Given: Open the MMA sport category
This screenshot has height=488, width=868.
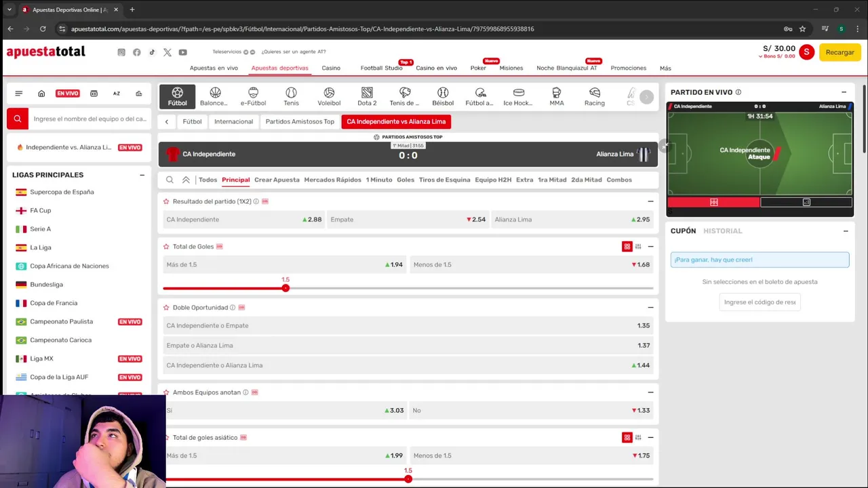Looking at the screenshot, I should (x=557, y=96).
